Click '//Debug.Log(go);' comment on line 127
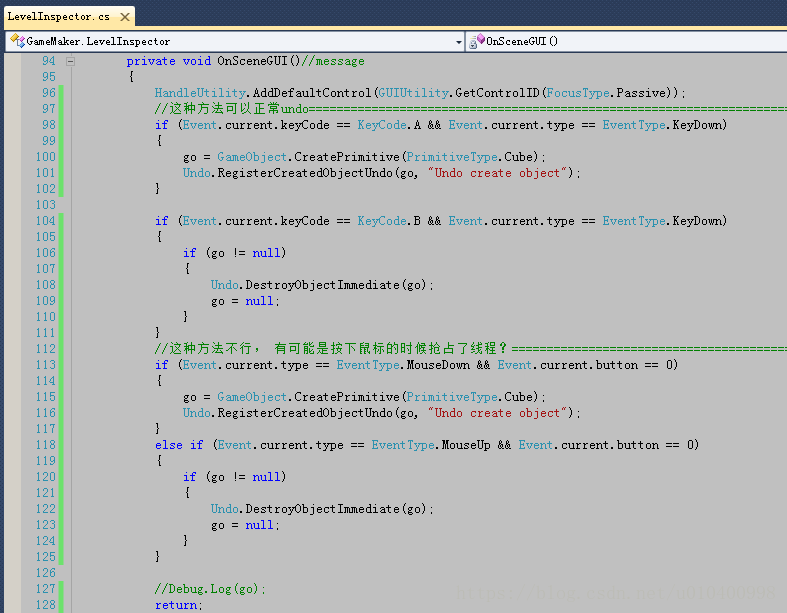This screenshot has width=787, height=613. click(x=210, y=589)
